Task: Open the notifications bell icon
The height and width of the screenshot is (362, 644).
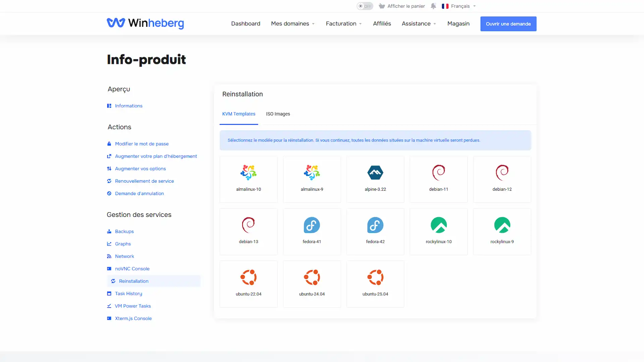Action: tap(433, 6)
